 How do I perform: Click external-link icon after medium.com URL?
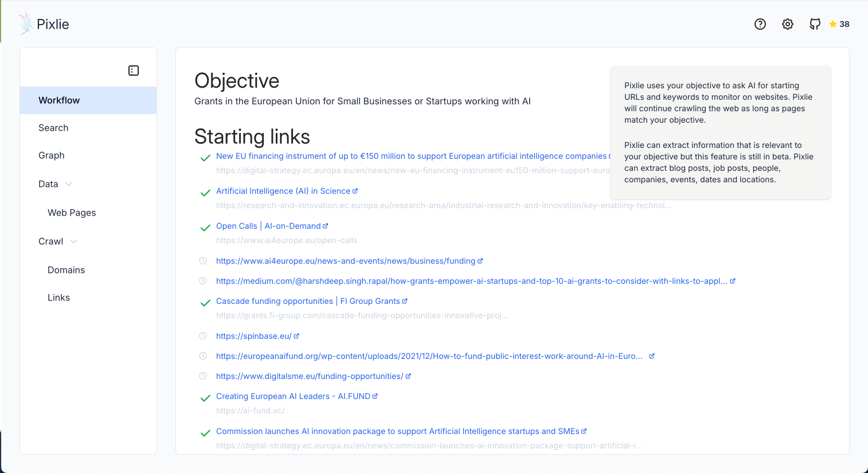pyautogui.click(x=733, y=281)
